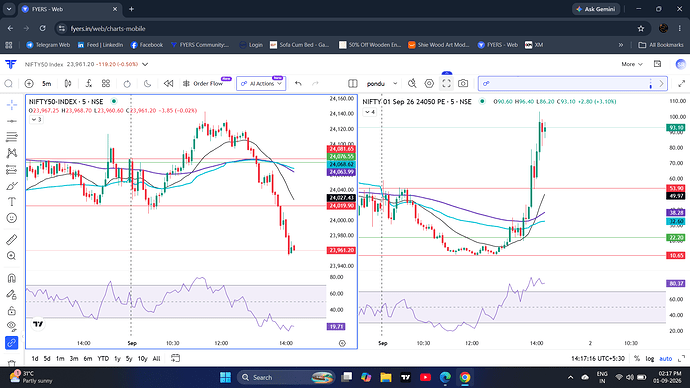Open the 5m timeframe interval selector

[x=47, y=84]
